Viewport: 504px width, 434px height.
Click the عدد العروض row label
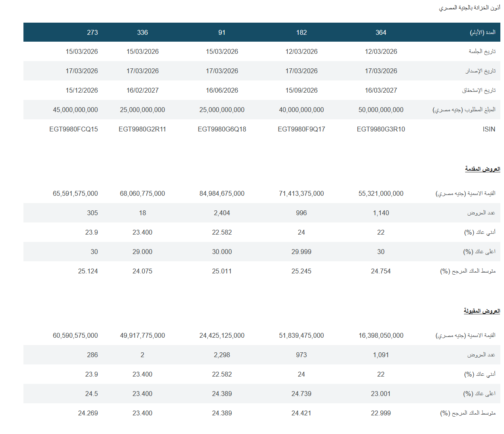[482, 213]
